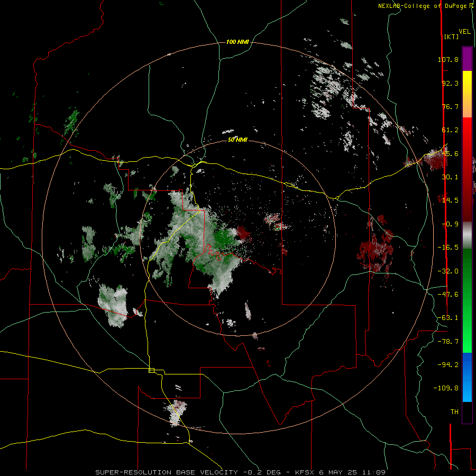Click the VEL legend heading
476x476 pixels.
464,32
